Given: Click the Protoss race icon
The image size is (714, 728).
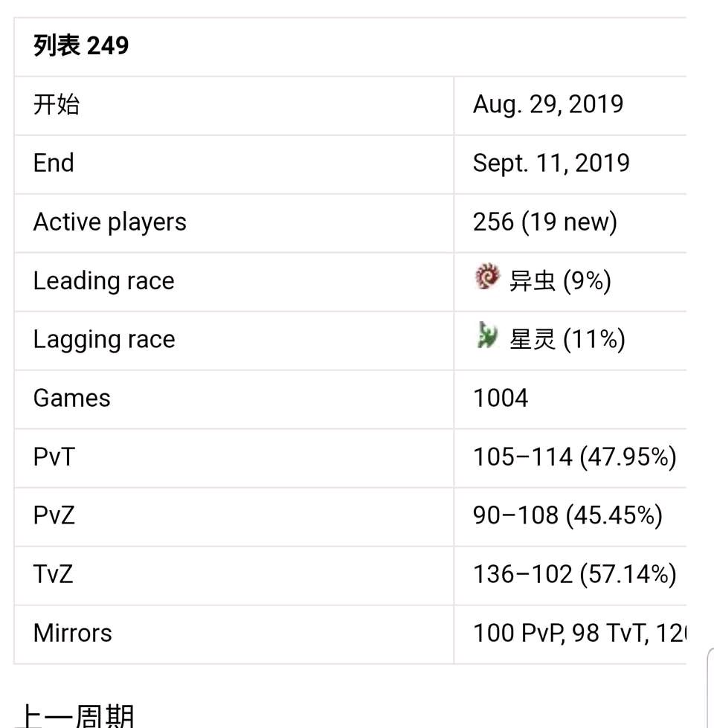Looking at the screenshot, I should 487,335.
